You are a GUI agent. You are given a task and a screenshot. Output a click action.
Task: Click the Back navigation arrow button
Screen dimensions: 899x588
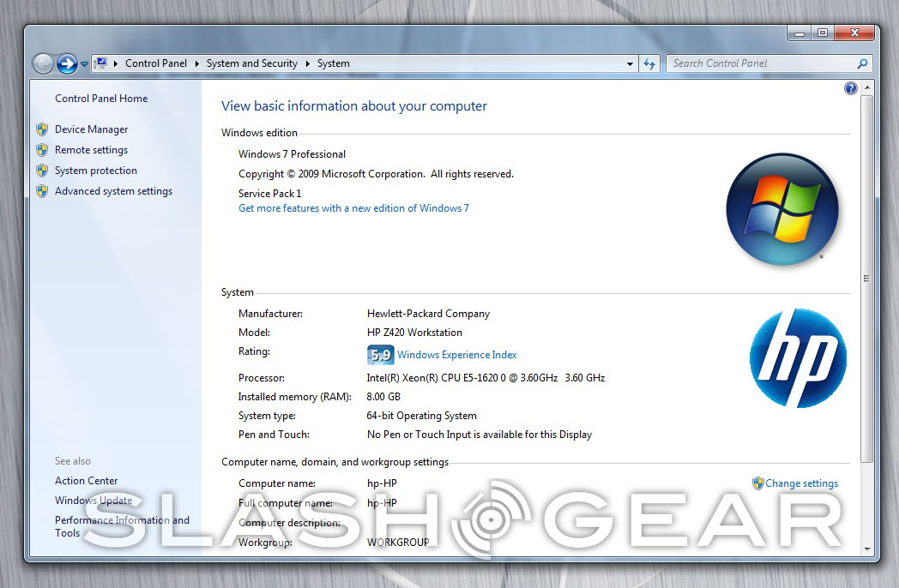(43, 63)
